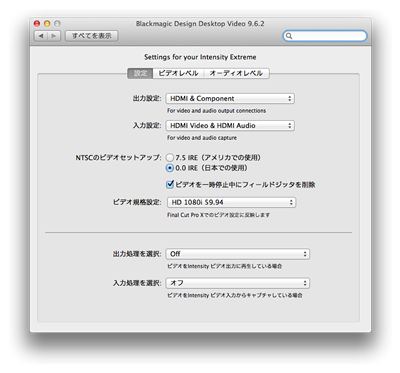Open the ビデオ規格設定 HD 1080i 59.94 dropdown
Viewport: 400px width, 373px height.
(x=231, y=202)
